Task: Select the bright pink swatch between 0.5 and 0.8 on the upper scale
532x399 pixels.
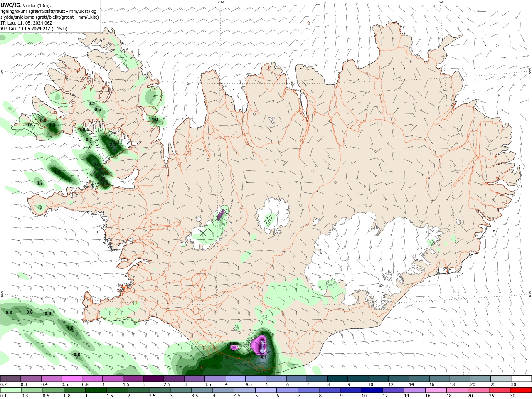Action: coord(71,379)
